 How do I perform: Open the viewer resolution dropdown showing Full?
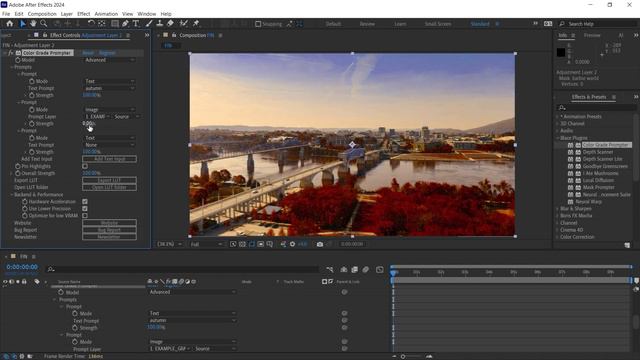coord(206,244)
